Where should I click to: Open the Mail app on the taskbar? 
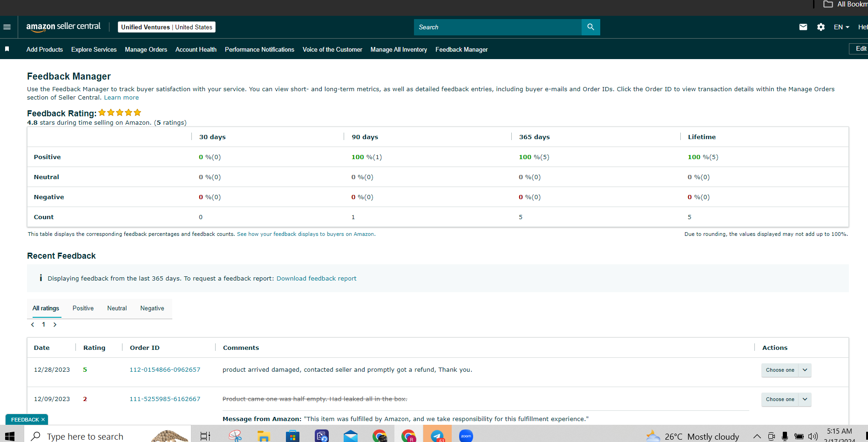pyautogui.click(x=351, y=436)
